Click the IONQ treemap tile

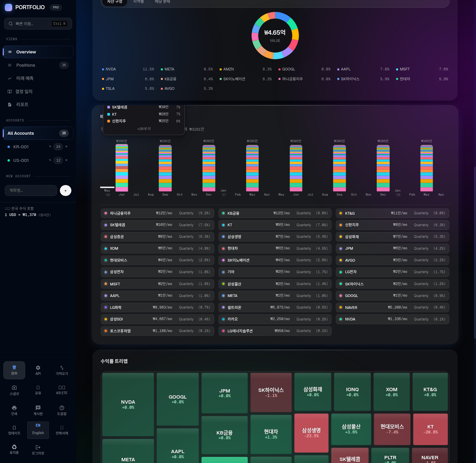click(x=352, y=392)
